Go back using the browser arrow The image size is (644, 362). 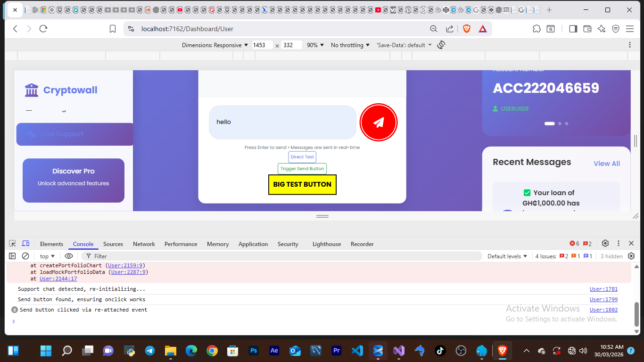tap(15, 29)
